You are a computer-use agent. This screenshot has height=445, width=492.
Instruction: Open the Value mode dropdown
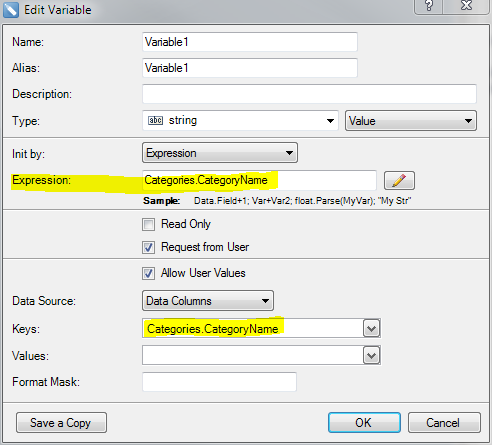411,121
